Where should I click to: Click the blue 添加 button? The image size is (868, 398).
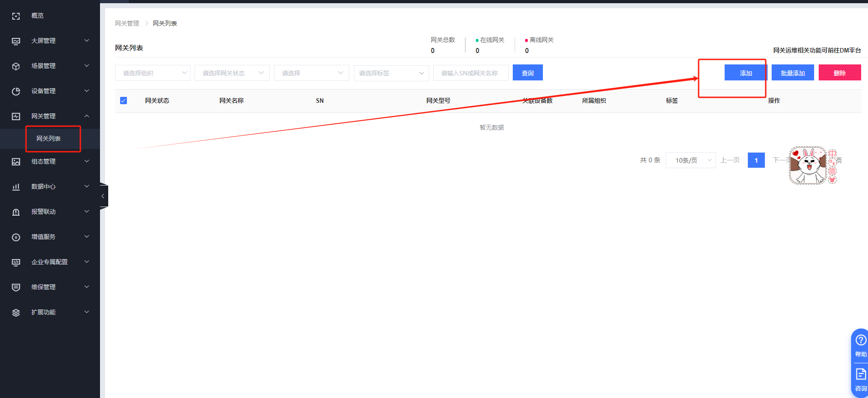pyautogui.click(x=746, y=73)
